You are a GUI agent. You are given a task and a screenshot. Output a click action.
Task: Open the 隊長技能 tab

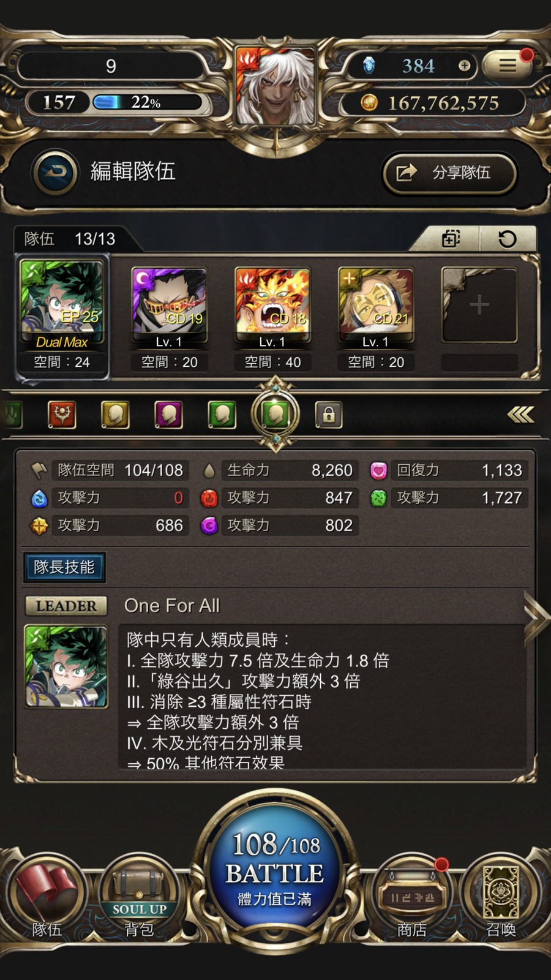[x=64, y=567]
